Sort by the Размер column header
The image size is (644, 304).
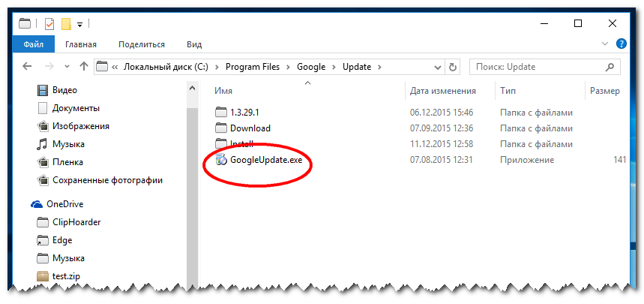tap(604, 91)
